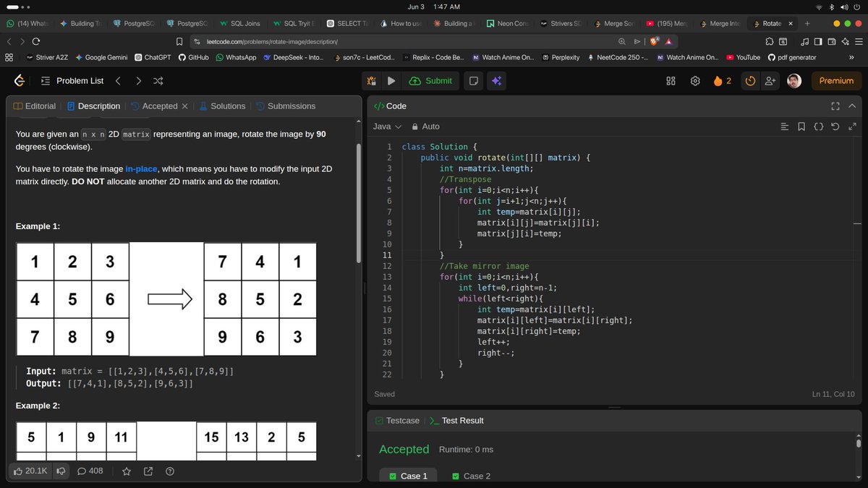Close the Accepted tab
The image size is (868, 488).
tap(184, 106)
